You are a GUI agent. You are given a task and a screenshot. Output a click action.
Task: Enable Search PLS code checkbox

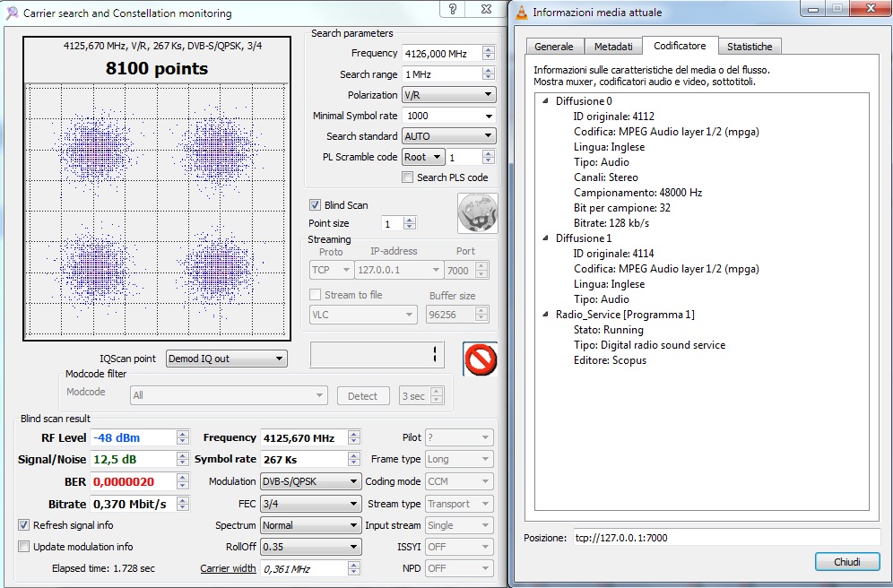click(x=407, y=177)
